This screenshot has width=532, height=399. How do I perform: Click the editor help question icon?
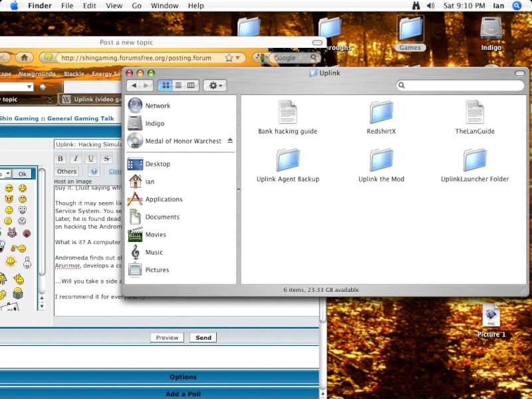click(94, 172)
